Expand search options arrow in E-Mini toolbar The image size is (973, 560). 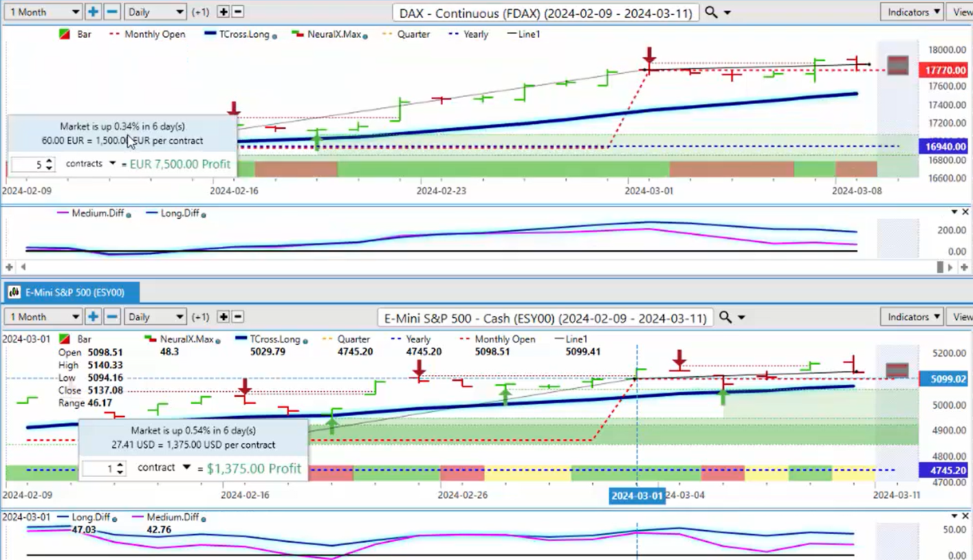tap(741, 318)
